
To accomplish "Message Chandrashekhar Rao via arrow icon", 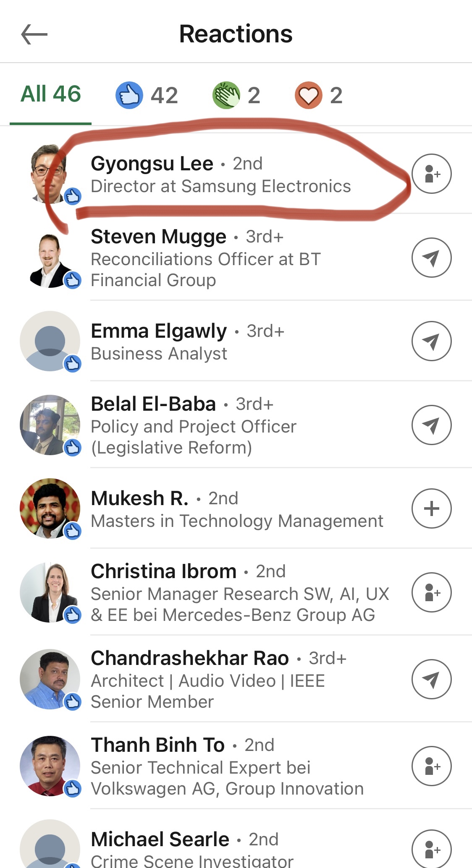I will pos(431,679).
